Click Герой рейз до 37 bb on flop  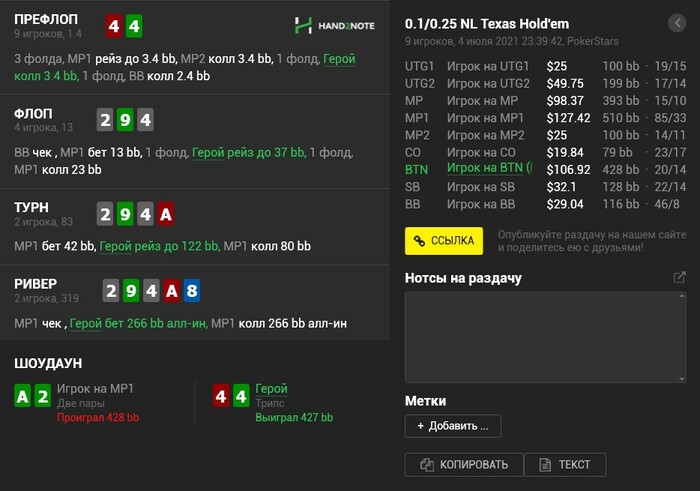click(249, 153)
